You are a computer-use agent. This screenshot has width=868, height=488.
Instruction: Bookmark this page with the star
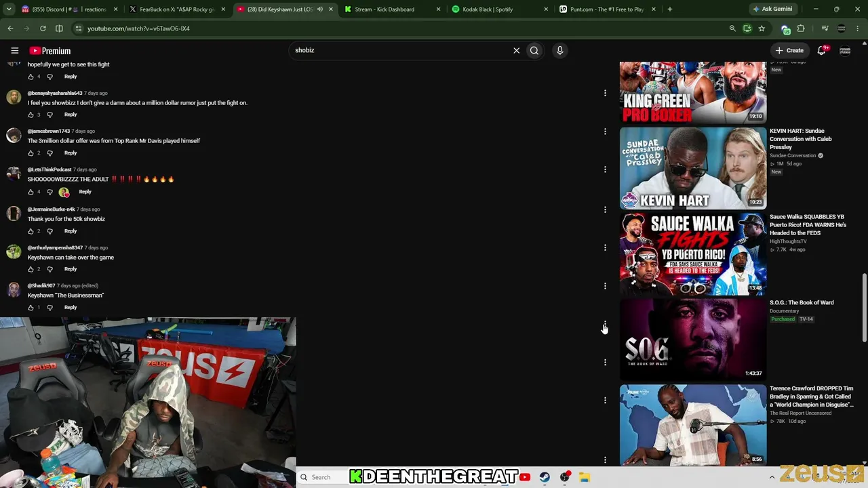coord(762,28)
